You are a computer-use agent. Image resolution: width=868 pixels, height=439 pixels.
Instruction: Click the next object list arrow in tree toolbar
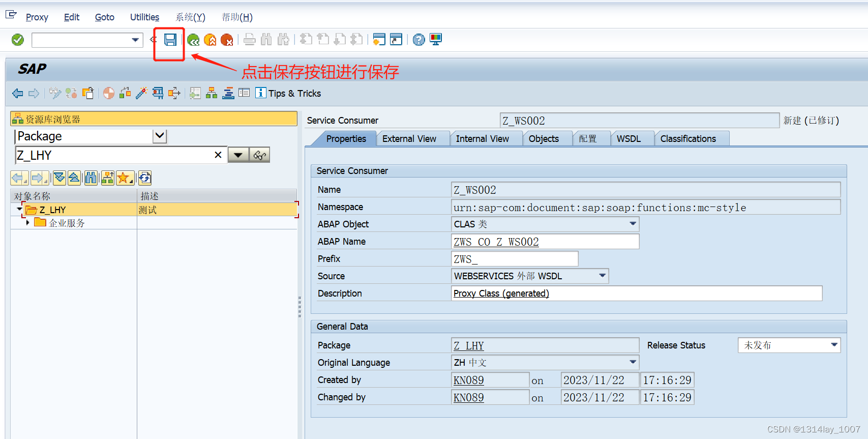point(40,178)
